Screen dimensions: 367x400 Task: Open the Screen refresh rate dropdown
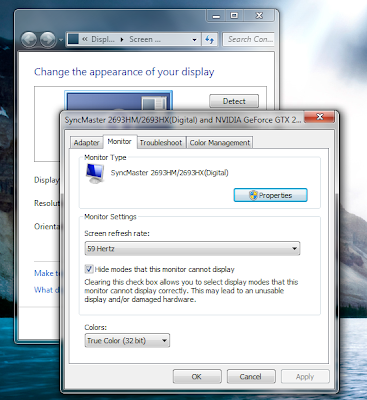192,249
